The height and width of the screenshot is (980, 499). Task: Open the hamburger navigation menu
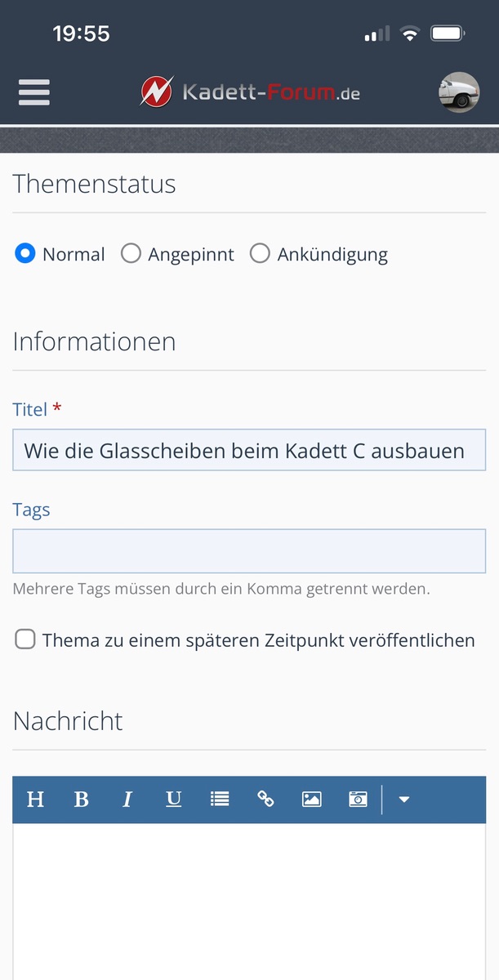34,92
